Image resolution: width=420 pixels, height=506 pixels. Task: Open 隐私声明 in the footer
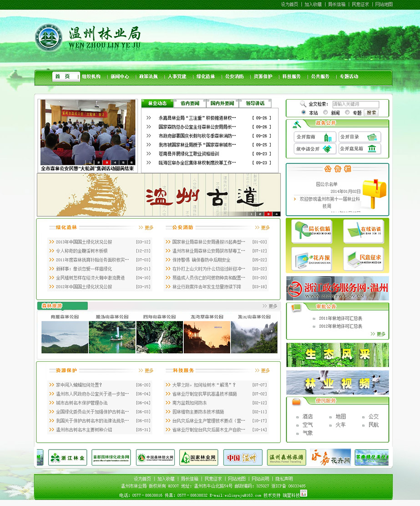click(284, 479)
